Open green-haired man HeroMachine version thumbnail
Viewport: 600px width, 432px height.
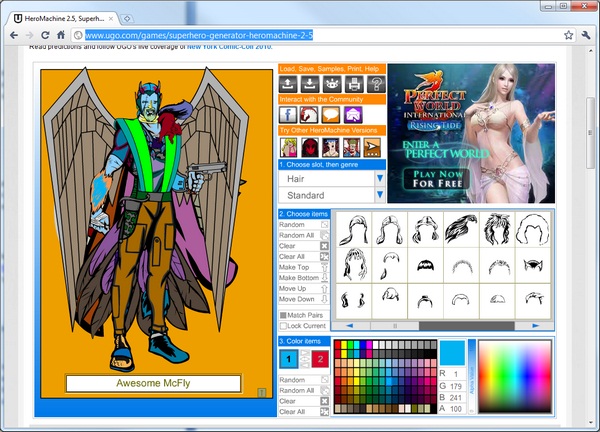(351, 147)
